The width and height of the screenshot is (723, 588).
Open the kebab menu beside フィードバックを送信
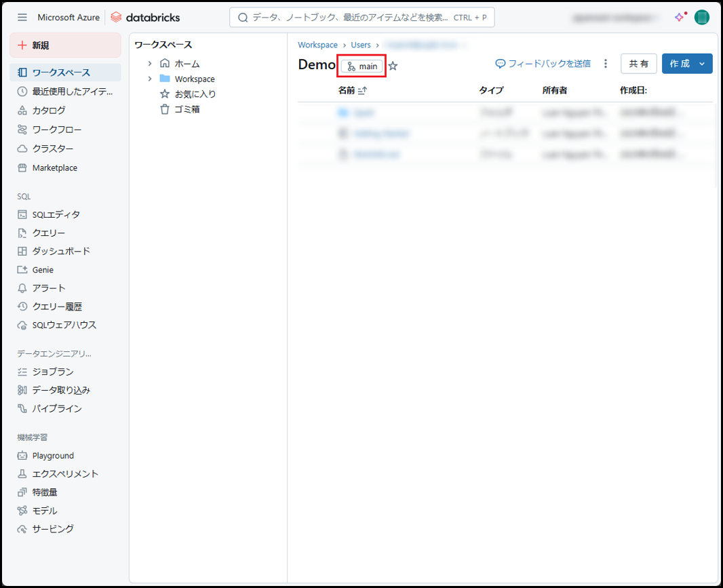pos(606,64)
